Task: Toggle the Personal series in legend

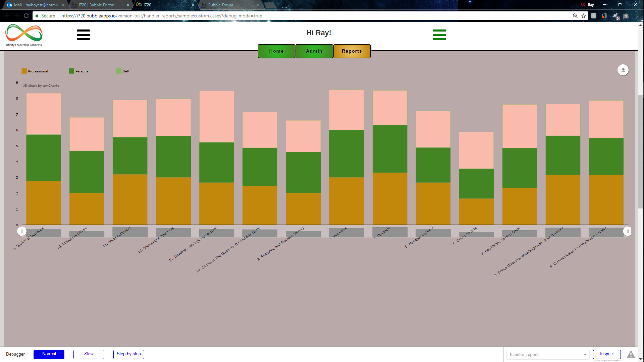Action: point(79,71)
